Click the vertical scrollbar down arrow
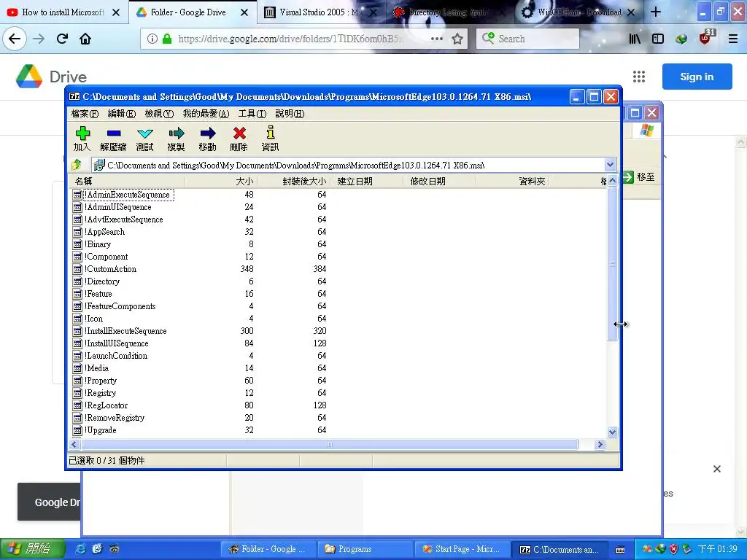This screenshot has width=747, height=560. point(612,432)
